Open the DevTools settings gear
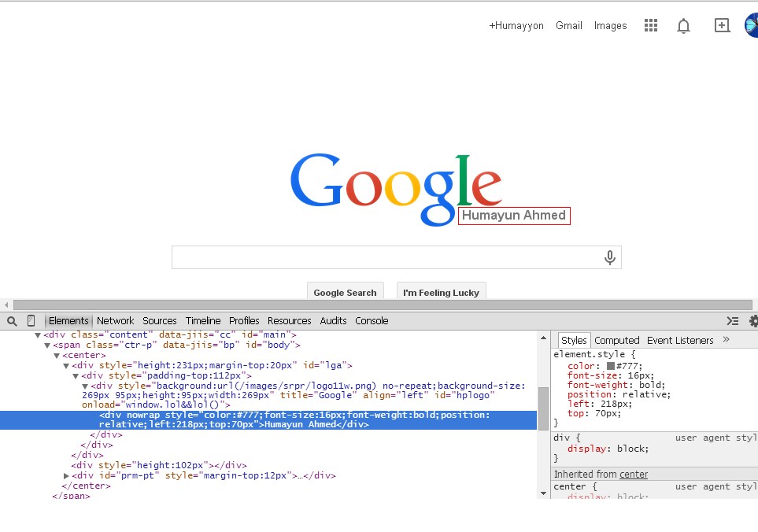This screenshot has height=532, width=758. click(x=752, y=321)
